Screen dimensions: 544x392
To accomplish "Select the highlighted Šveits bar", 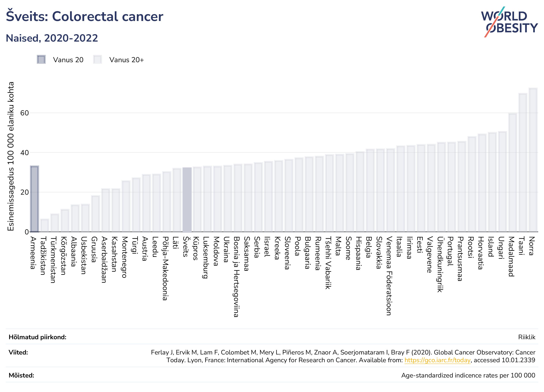I will tap(187, 200).
